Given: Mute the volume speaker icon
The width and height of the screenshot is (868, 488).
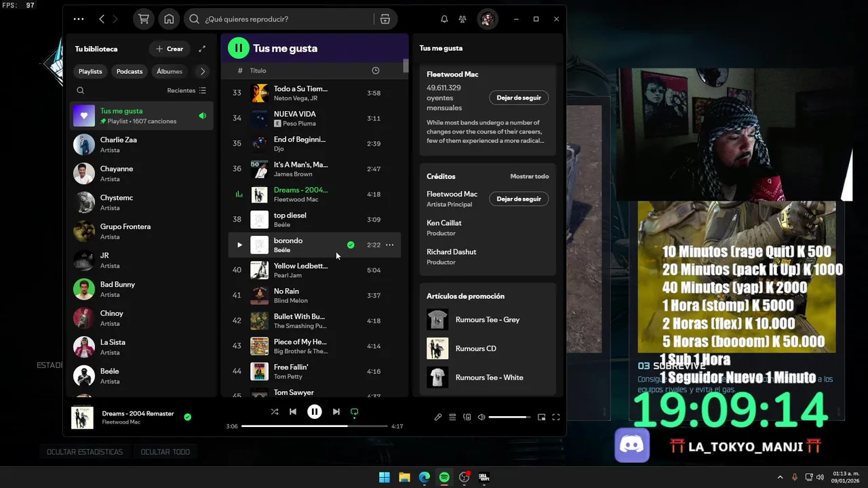Looking at the screenshot, I should [481, 418].
